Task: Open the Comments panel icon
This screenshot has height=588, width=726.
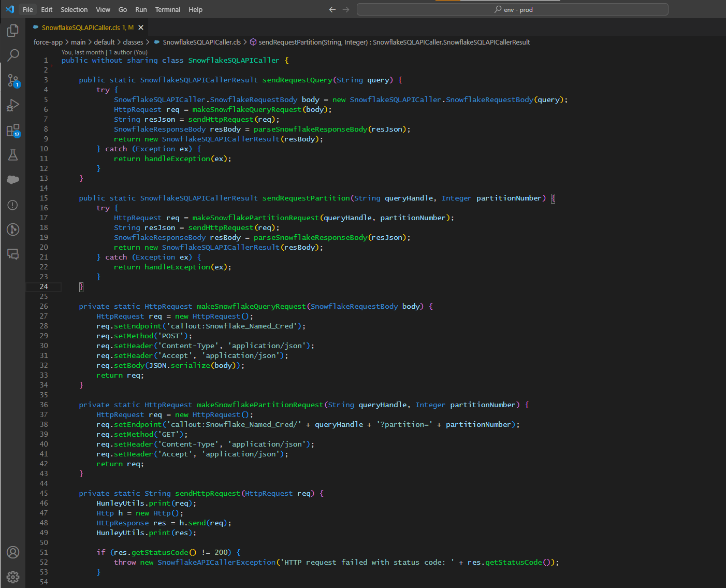Action: point(12,254)
